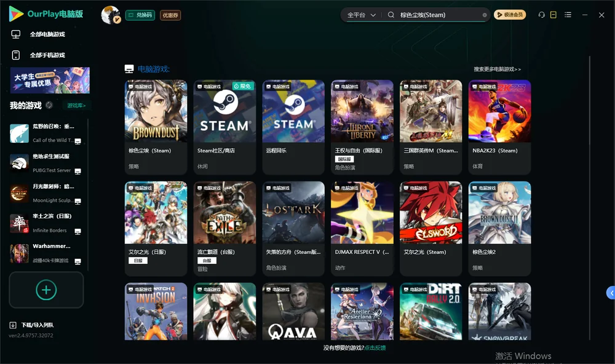Click the 极速会员 membership button
The width and height of the screenshot is (615, 364).
[x=509, y=15]
